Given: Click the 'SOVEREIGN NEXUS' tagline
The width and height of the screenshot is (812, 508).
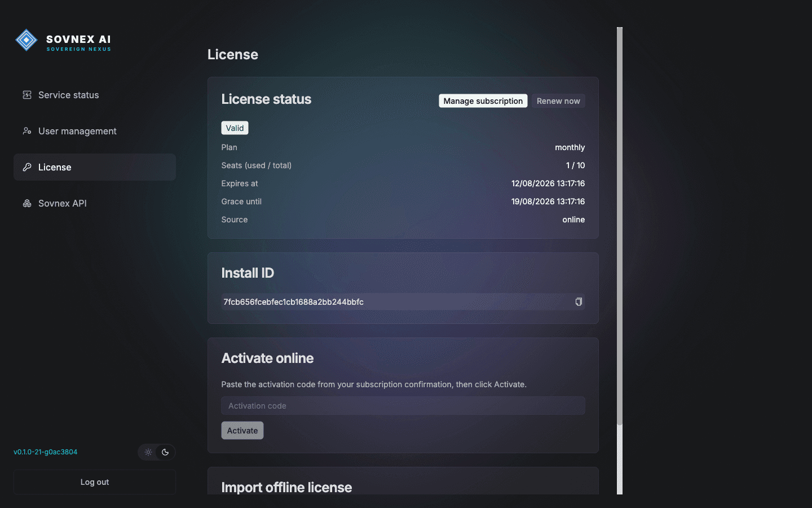Looking at the screenshot, I should [x=79, y=49].
